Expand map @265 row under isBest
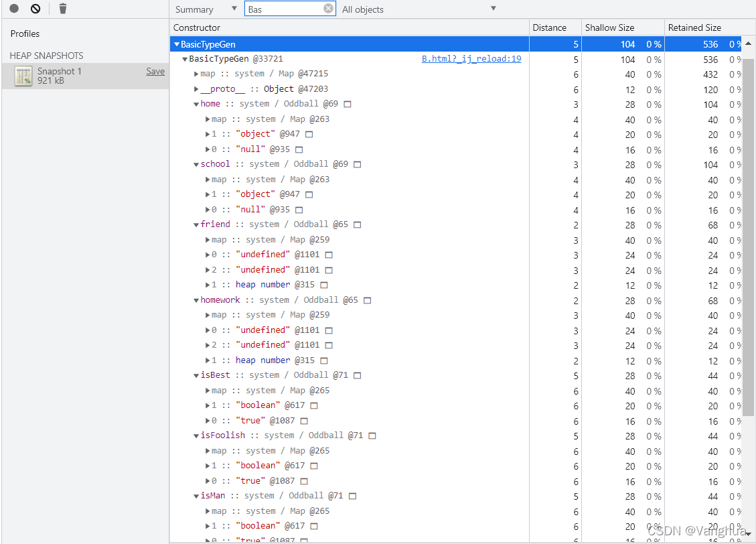756x544 pixels. 208,391
